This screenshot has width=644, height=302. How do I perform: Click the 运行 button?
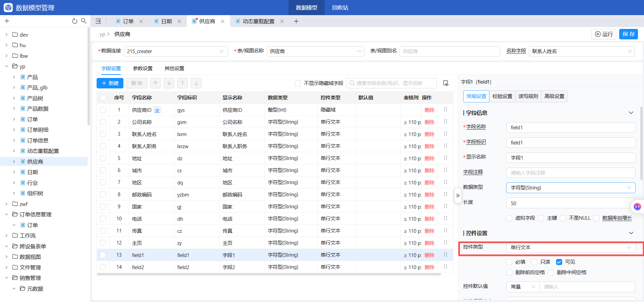(x=604, y=34)
